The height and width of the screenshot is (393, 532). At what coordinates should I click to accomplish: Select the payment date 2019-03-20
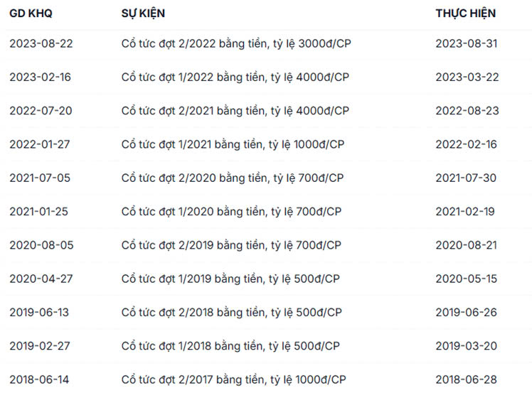click(467, 346)
